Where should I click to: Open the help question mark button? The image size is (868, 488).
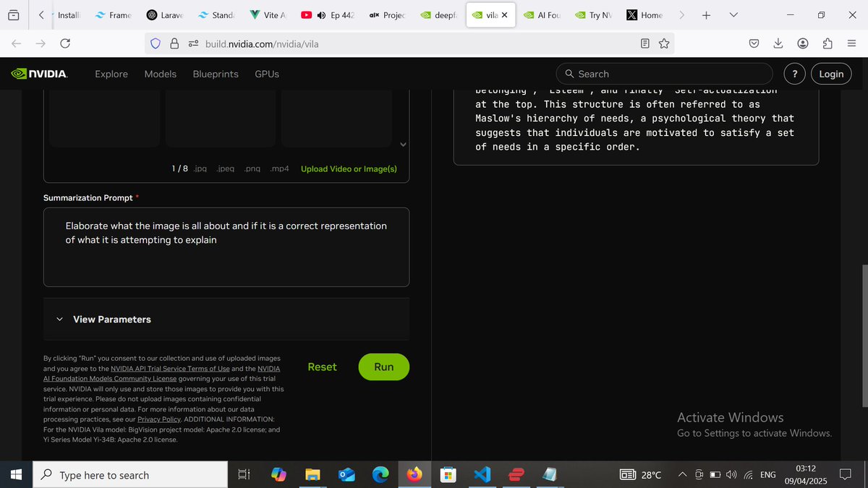795,74
